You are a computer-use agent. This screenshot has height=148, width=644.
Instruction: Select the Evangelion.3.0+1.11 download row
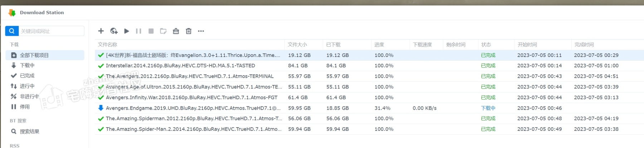coord(369,55)
